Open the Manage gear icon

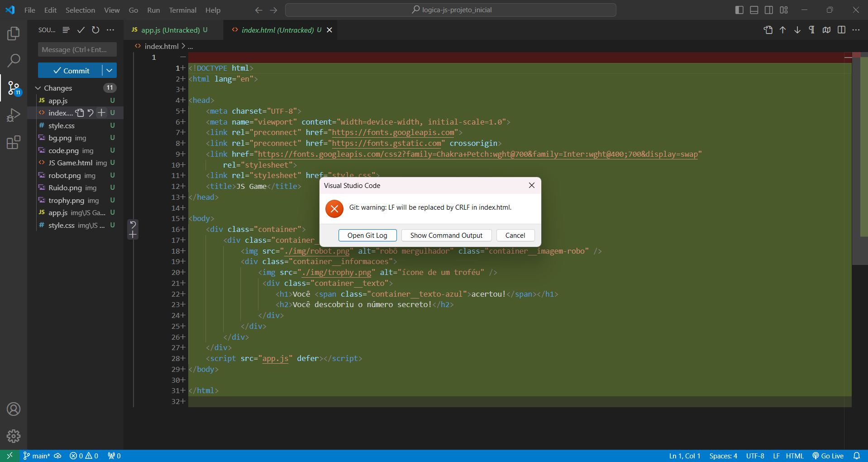pyautogui.click(x=14, y=436)
